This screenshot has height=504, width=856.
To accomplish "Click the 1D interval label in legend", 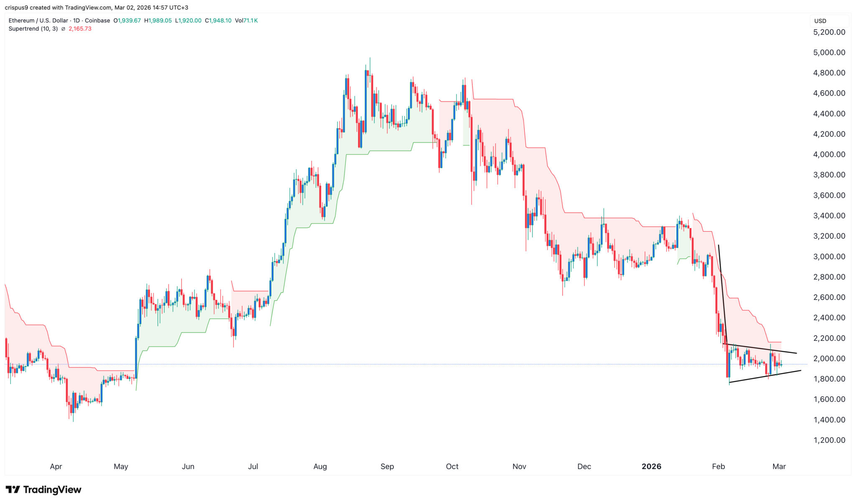I will coord(77,20).
